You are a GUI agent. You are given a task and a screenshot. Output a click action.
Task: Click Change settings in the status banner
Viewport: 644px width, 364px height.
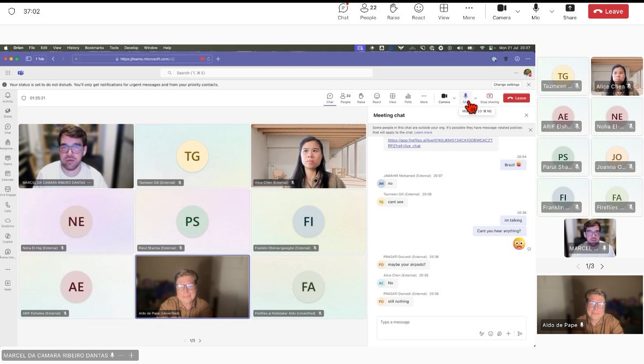(x=506, y=85)
